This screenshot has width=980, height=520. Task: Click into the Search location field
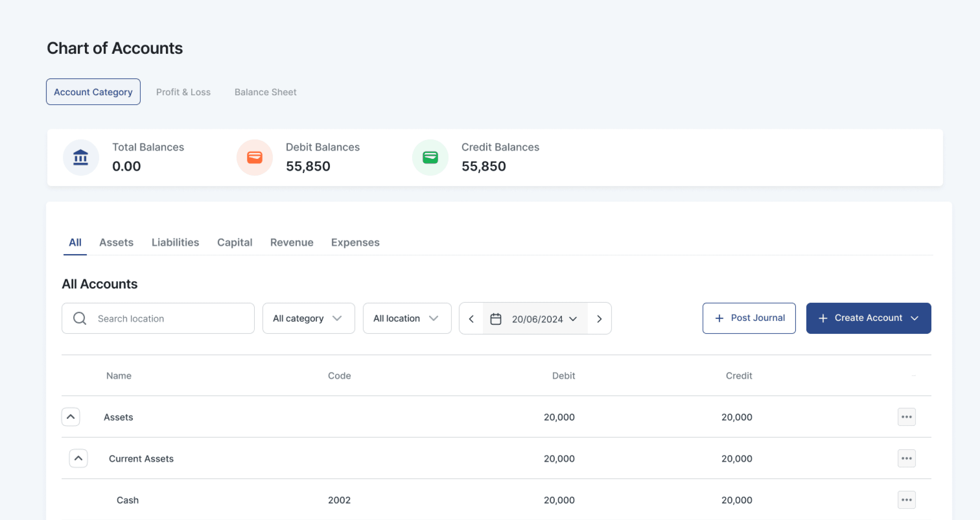coord(170,318)
